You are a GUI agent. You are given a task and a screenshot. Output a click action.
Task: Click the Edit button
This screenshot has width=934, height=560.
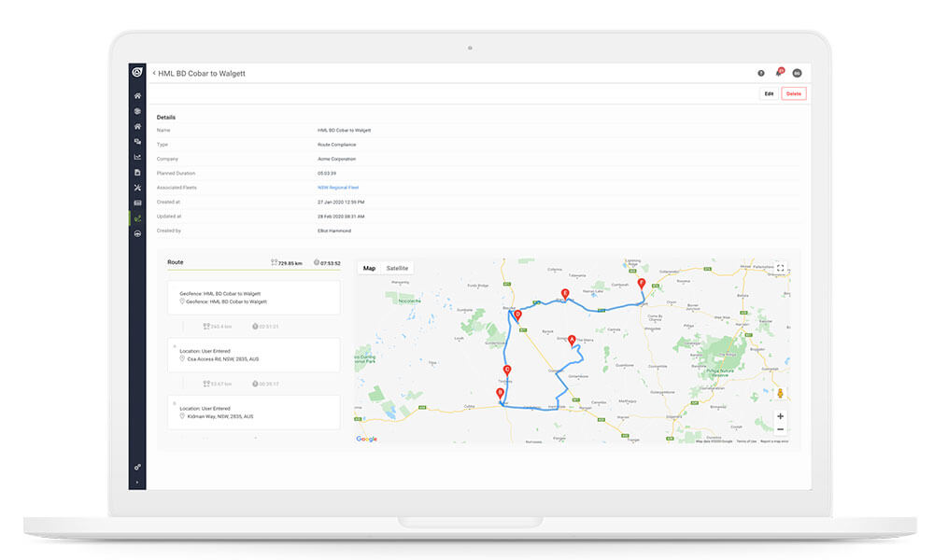(x=768, y=93)
